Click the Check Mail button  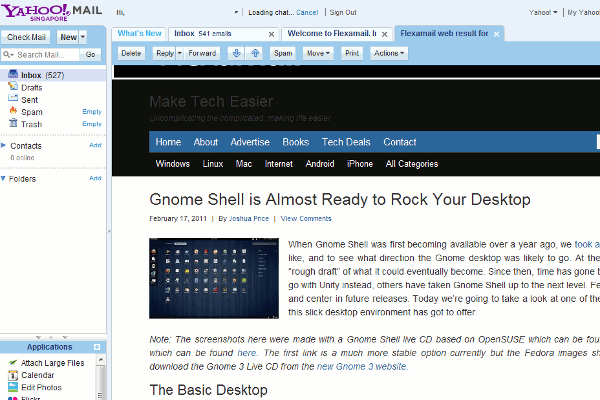point(27,36)
